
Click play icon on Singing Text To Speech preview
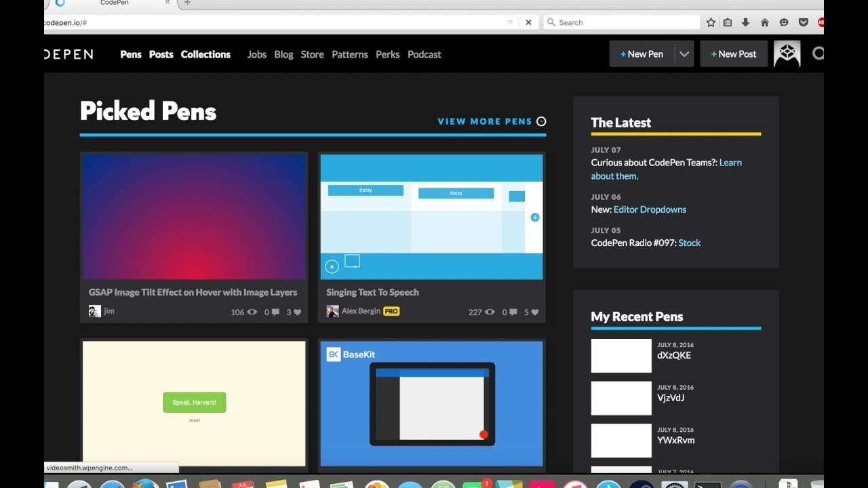pos(332,266)
